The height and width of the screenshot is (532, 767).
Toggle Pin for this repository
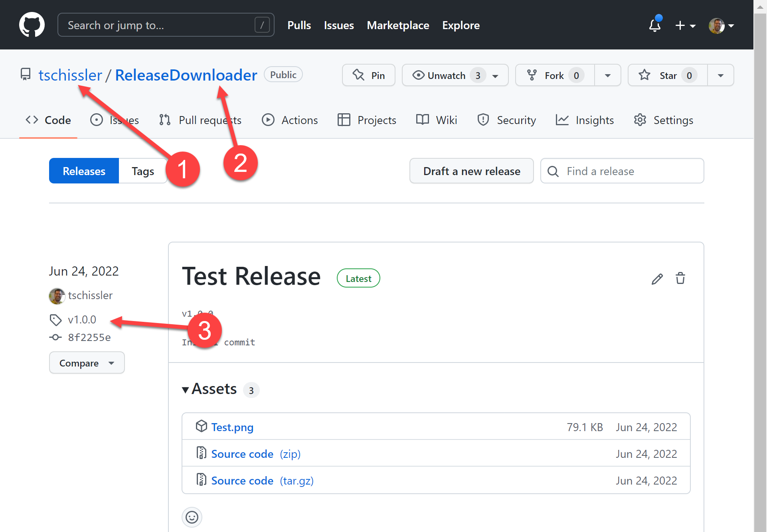[368, 75]
